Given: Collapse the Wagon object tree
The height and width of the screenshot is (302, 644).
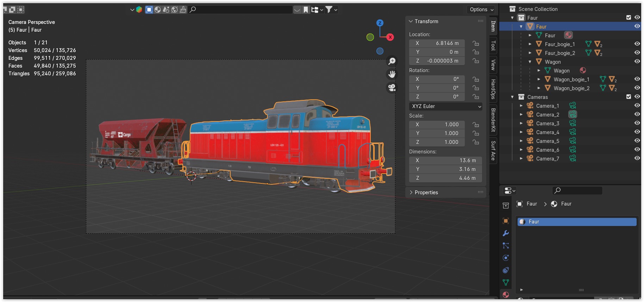Looking at the screenshot, I should pyautogui.click(x=530, y=62).
